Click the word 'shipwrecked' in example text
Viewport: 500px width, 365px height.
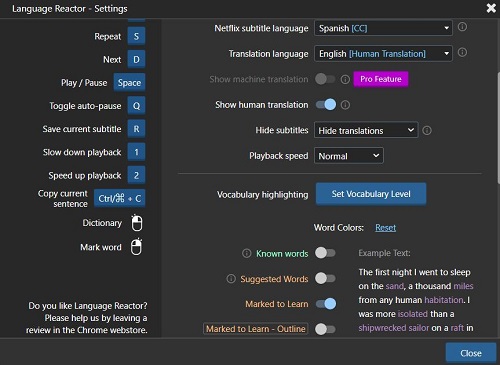pyautogui.click(x=382, y=328)
